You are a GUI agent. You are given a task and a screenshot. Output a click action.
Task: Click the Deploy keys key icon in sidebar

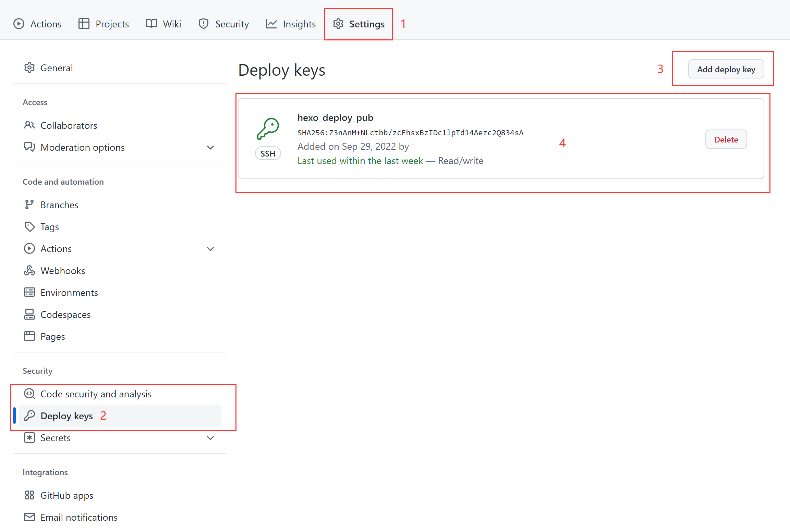click(29, 416)
